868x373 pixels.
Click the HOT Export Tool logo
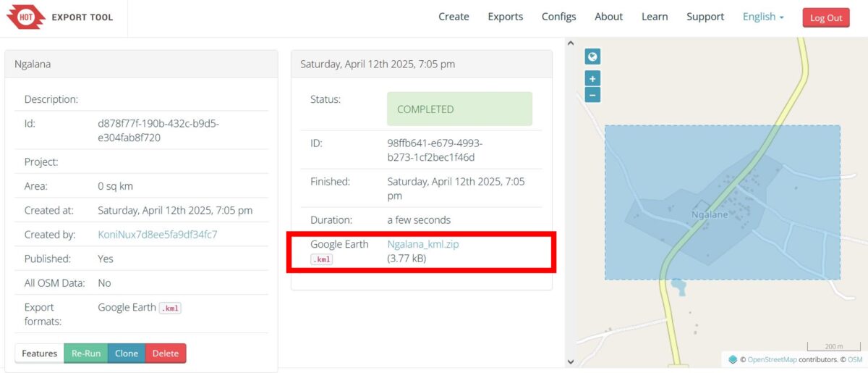pyautogui.click(x=60, y=17)
